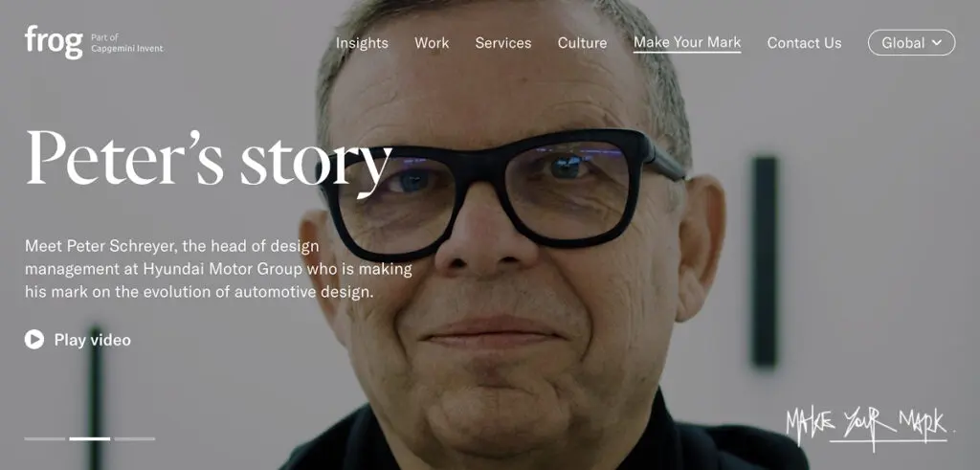This screenshot has height=470, width=980.
Task: Click the circular play icon
Action: coord(34,340)
